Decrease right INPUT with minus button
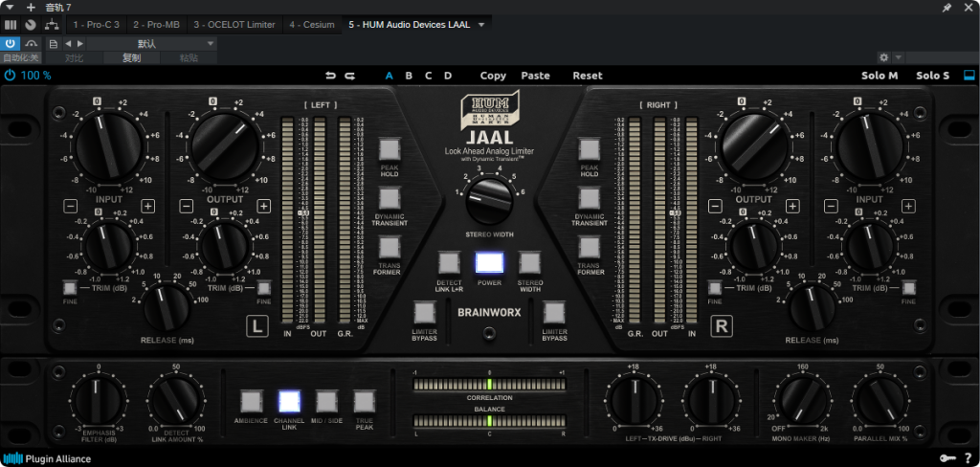Image resolution: width=980 pixels, height=467 pixels. 832,206
